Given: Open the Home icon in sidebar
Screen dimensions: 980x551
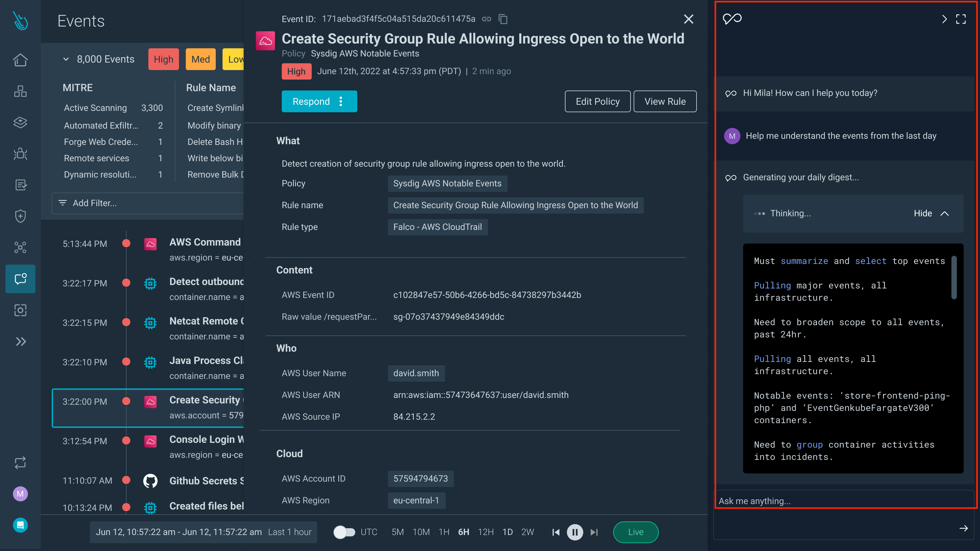Looking at the screenshot, I should click(x=20, y=60).
